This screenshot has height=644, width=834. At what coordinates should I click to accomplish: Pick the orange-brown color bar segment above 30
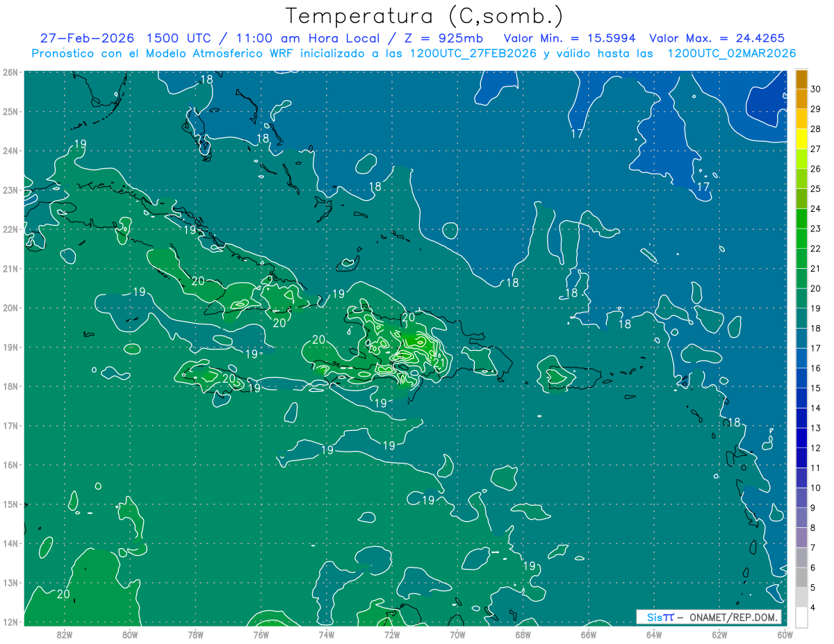click(801, 79)
